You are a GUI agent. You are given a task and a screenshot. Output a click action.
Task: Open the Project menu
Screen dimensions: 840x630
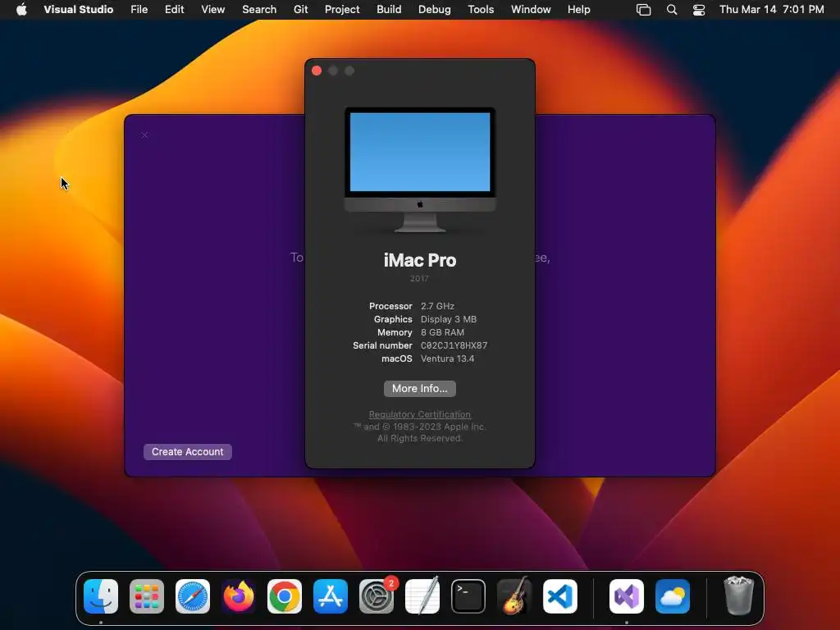pos(342,9)
